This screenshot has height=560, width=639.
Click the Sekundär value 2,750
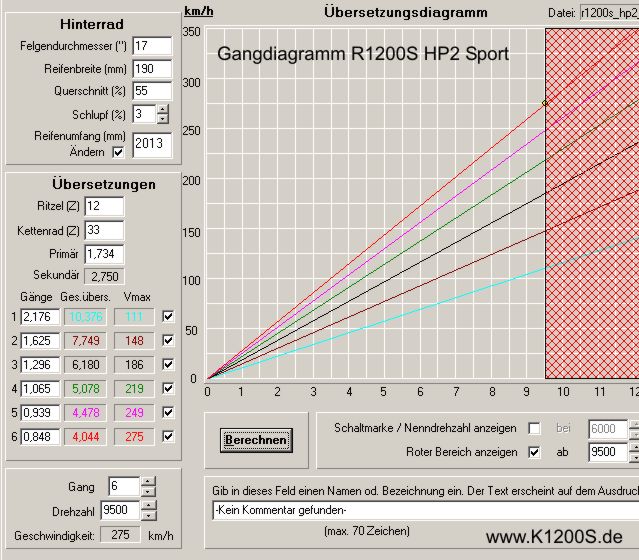point(104,276)
